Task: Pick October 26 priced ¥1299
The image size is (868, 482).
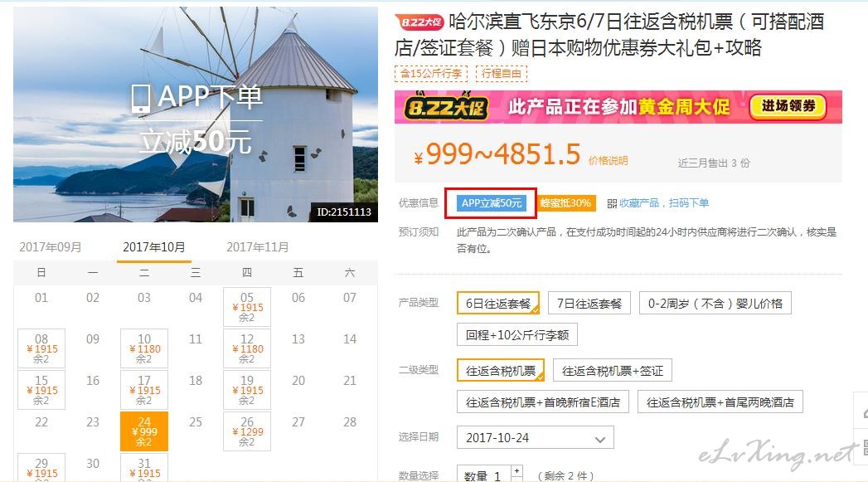Action: [247, 431]
